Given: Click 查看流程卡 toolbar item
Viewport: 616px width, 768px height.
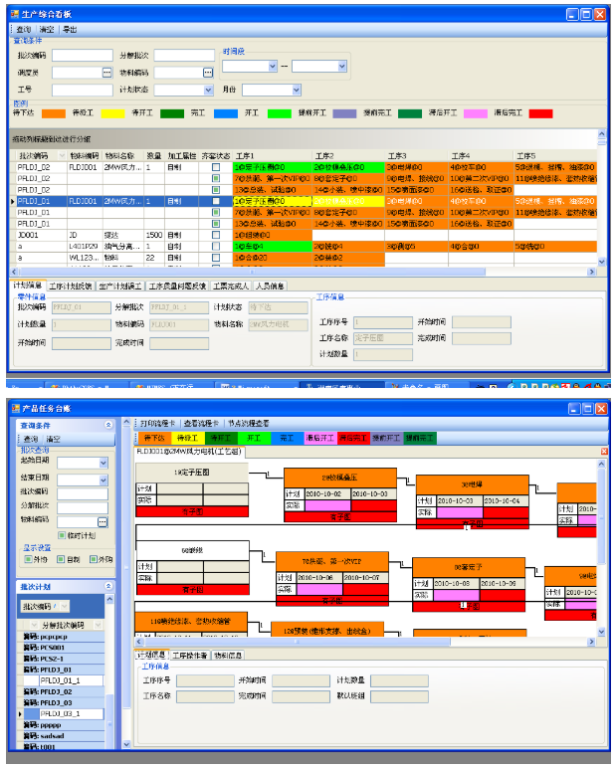Looking at the screenshot, I should pyautogui.click(x=203, y=424).
